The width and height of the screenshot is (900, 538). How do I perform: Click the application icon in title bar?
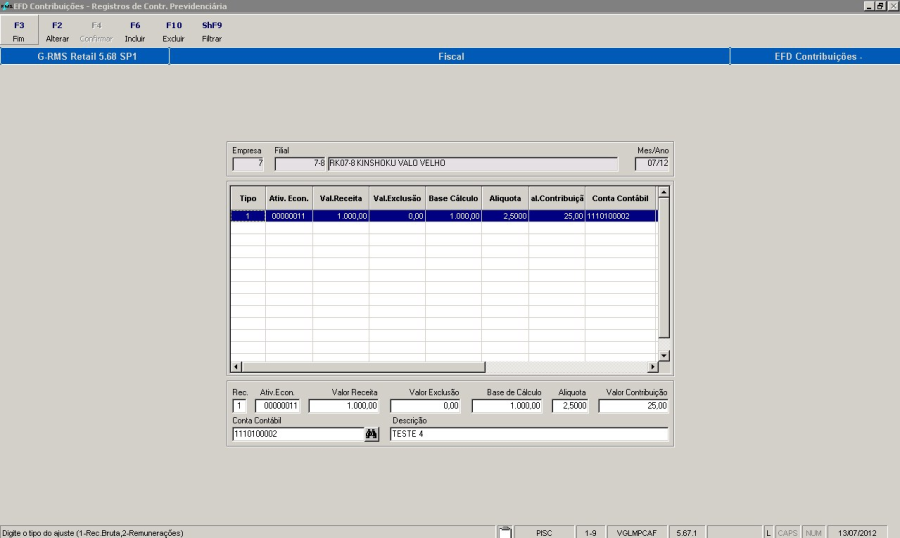pos(6,6)
